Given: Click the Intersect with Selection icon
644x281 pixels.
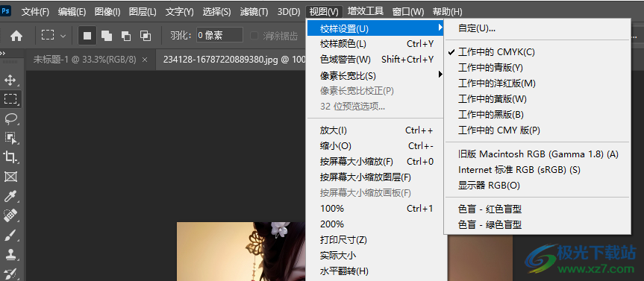Looking at the screenshot, I should tap(146, 36).
